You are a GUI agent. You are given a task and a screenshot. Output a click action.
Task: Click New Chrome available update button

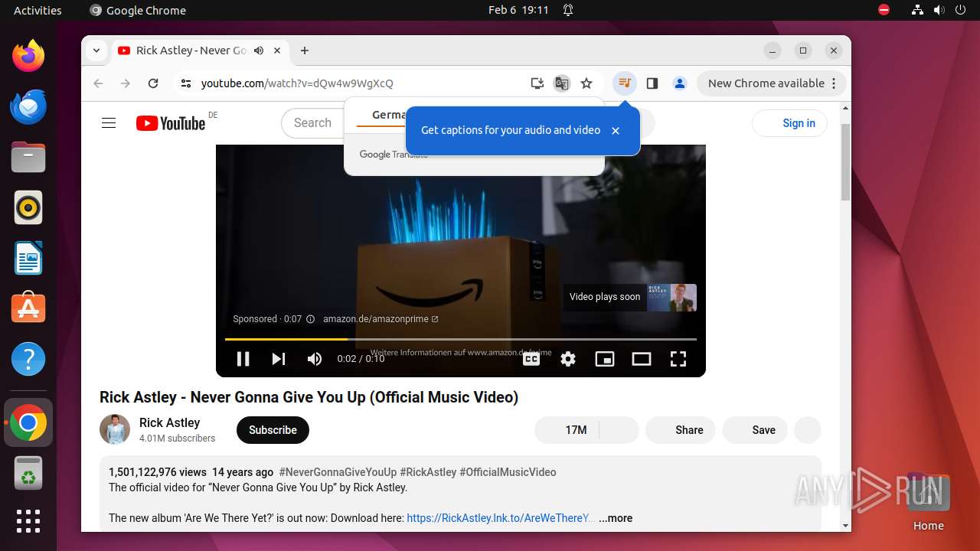pyautogui.click(x=772, y=83)
